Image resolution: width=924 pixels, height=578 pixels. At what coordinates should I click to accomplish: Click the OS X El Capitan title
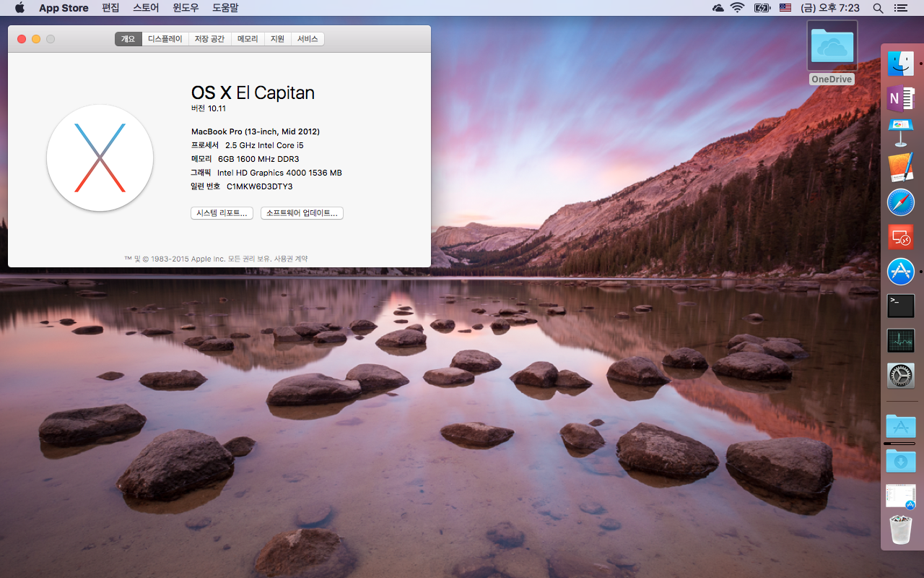253,92
